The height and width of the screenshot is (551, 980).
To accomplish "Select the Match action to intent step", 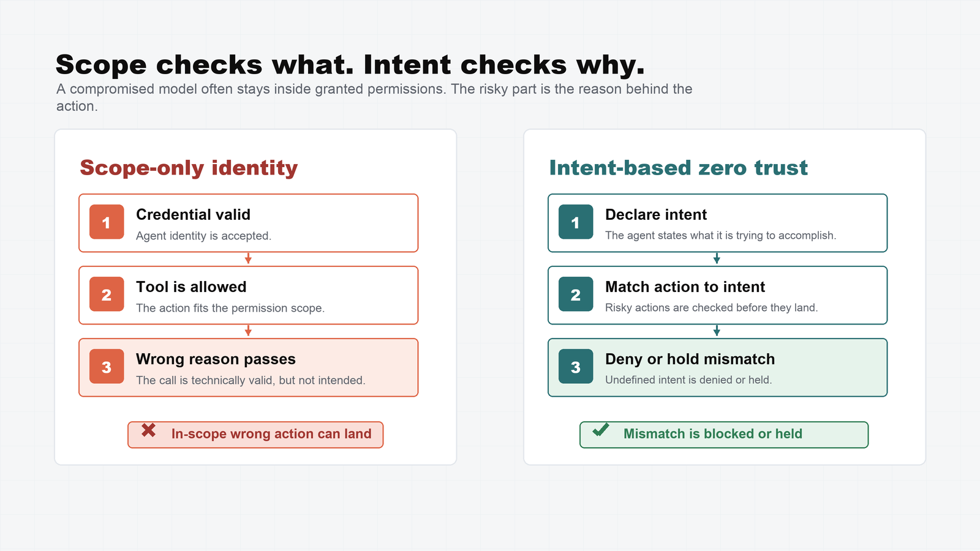I will [717, 295].
